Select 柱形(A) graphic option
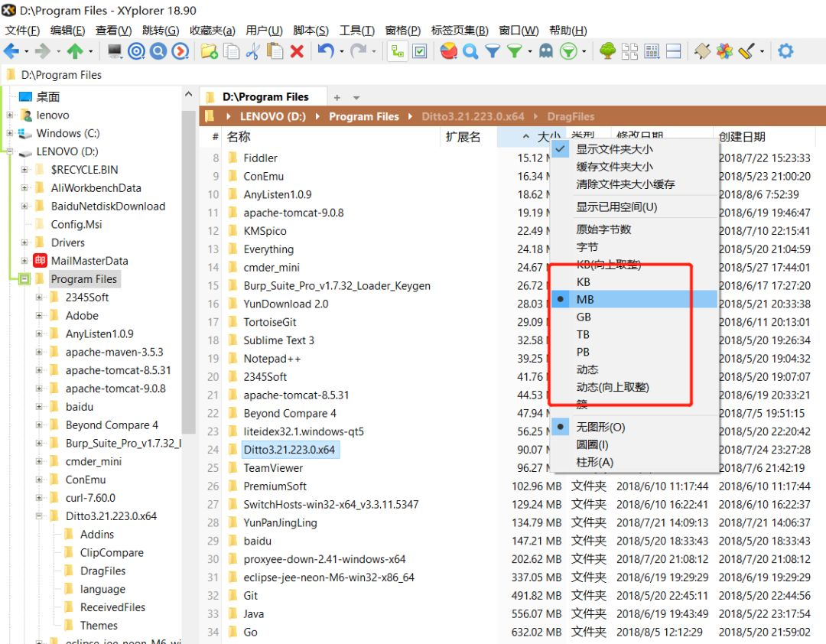The width and height of the screenshot is (826, 644). (x=634, y=462)
